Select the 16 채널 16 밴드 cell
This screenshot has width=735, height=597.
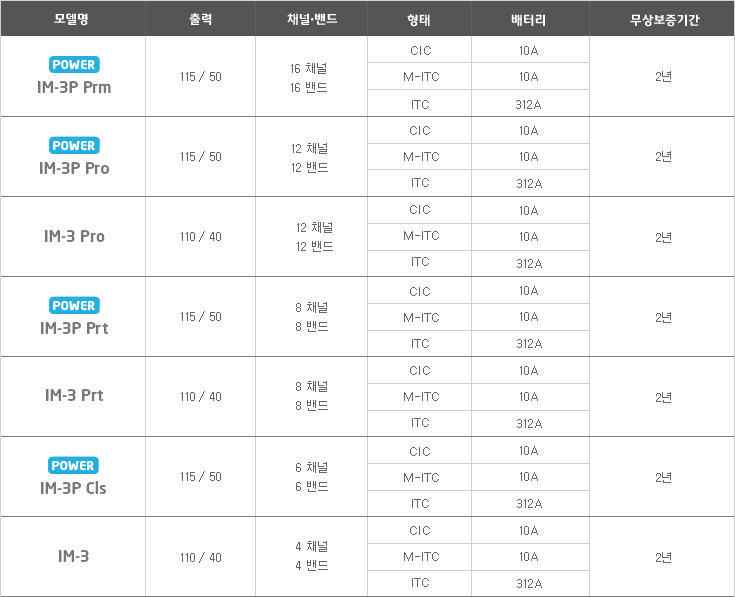pyautogui.click(x=309, y=77)
